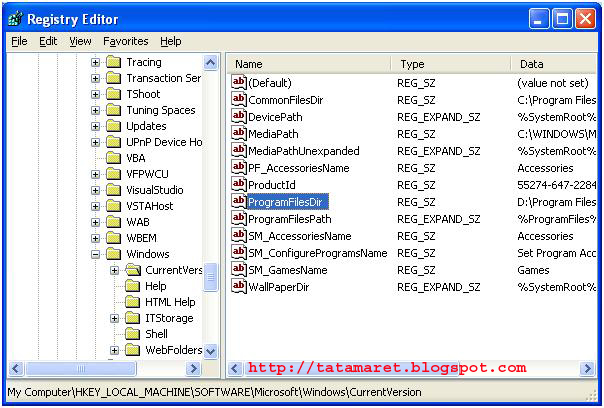Click the icon beside WallPaperDir

pos(239,286)
